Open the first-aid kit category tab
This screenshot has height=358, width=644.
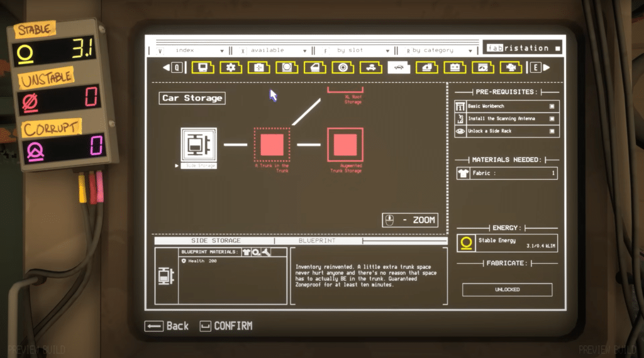pyautogui.click(x=258, y=67)
